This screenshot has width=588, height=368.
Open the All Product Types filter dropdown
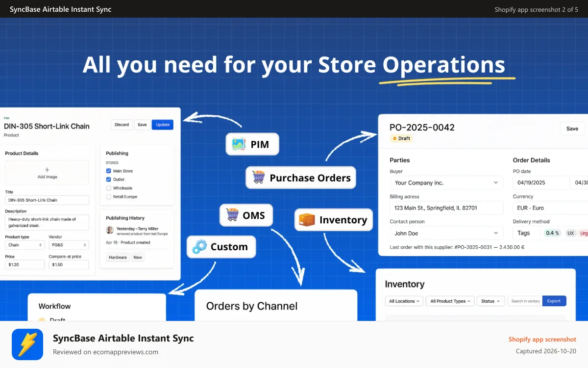coord(450,301)
